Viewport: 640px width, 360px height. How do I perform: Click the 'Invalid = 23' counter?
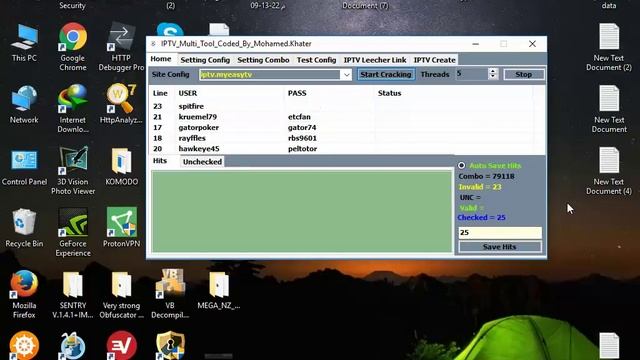pyautogui.click(x=480, y=187)
